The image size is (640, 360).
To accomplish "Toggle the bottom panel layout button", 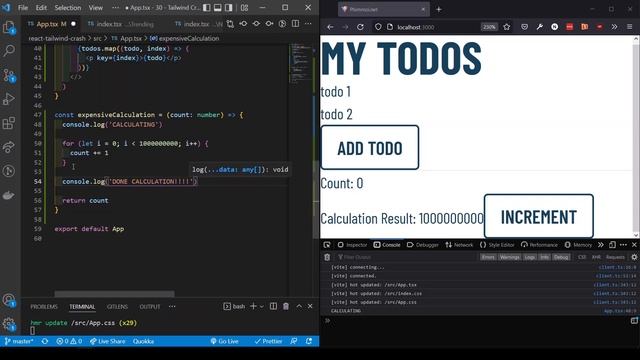I will (x=218, y=7).
